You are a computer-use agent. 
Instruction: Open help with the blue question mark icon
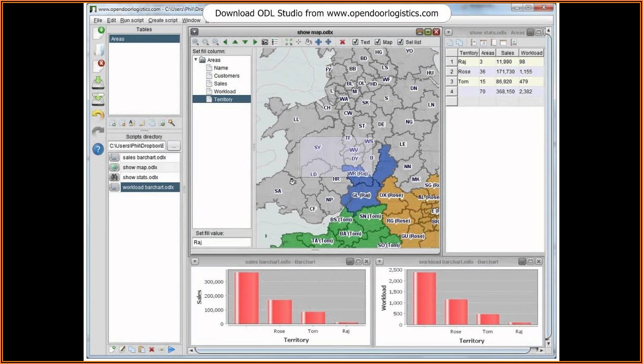point(98,149)
